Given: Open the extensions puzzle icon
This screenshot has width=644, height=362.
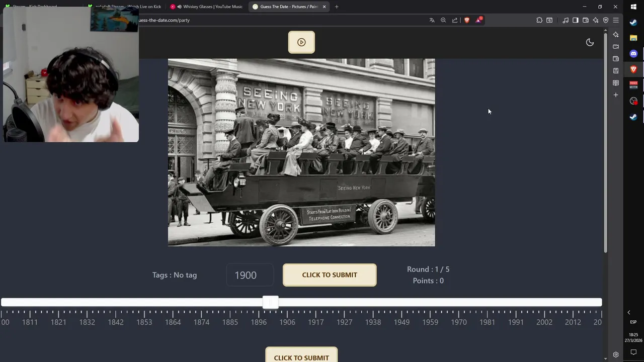Looking at the screenshot, I should (x=539, y=20).
